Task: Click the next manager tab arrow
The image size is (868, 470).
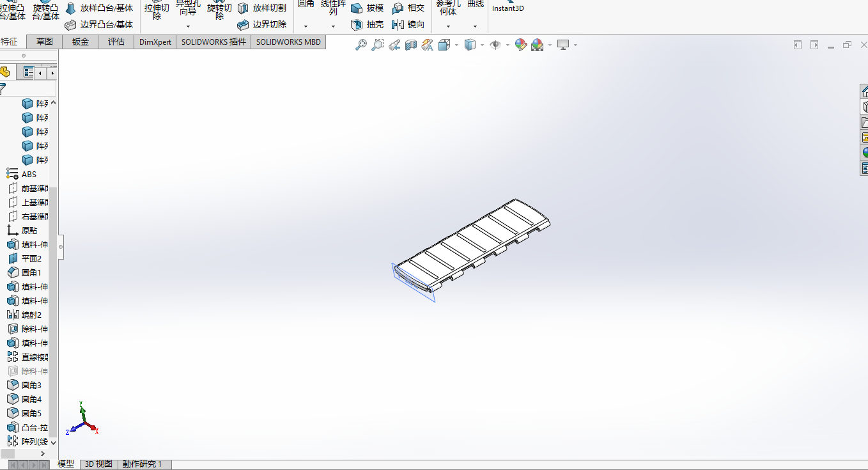Action: tap(52, 73)
